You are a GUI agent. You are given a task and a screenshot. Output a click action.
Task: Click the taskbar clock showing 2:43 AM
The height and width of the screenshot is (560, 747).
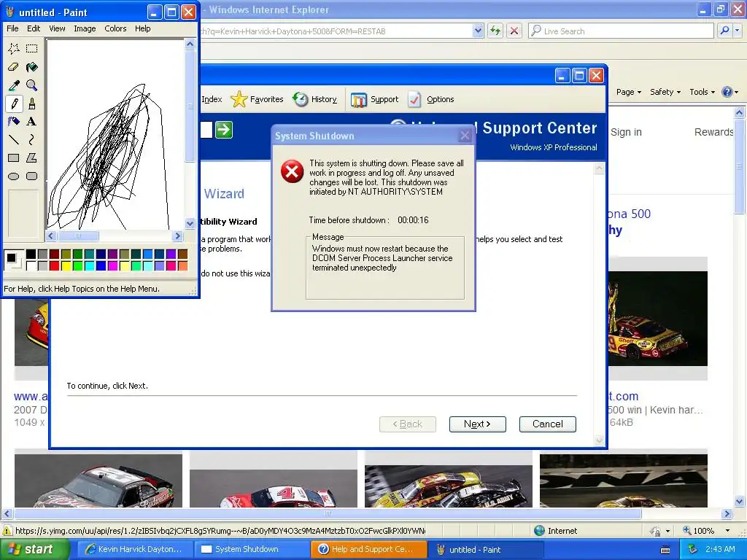[x=720, y=549]
